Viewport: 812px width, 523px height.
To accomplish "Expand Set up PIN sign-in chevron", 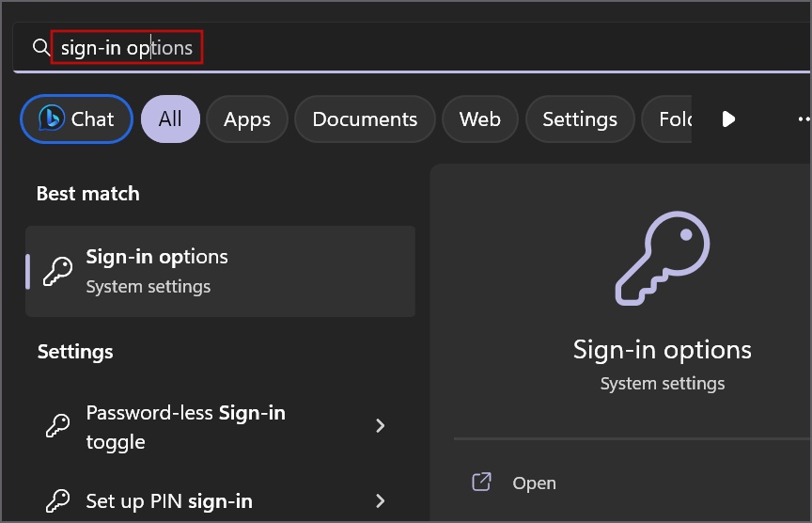I will click(381, 500).
